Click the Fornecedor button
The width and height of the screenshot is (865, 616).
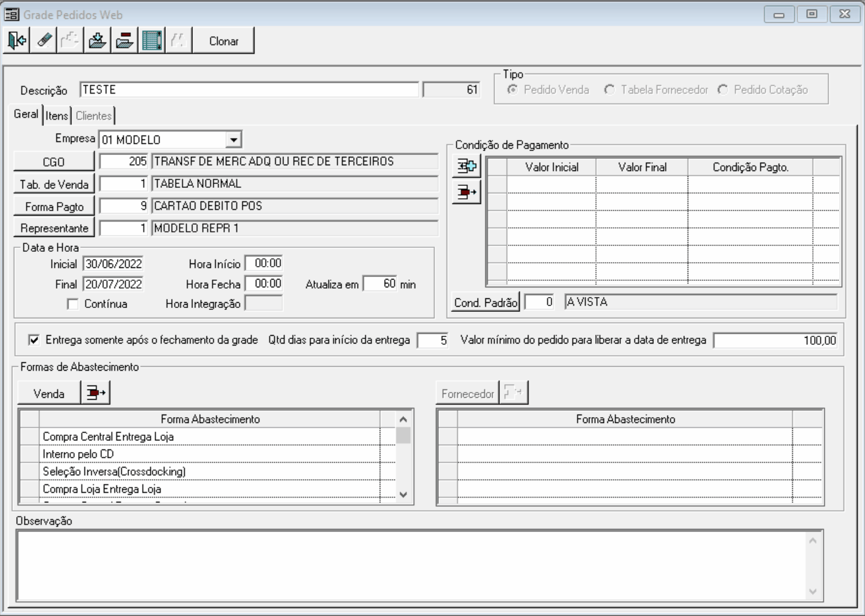tap(468, 393)
